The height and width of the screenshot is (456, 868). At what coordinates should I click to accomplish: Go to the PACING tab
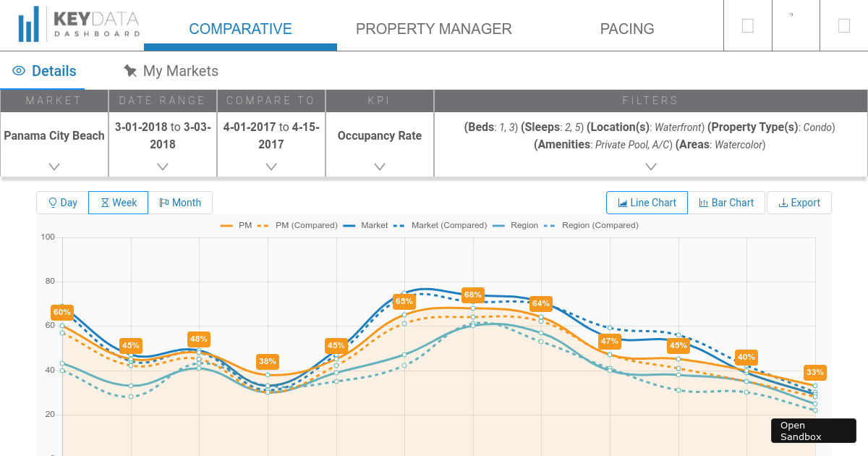[x=627, y=29]
